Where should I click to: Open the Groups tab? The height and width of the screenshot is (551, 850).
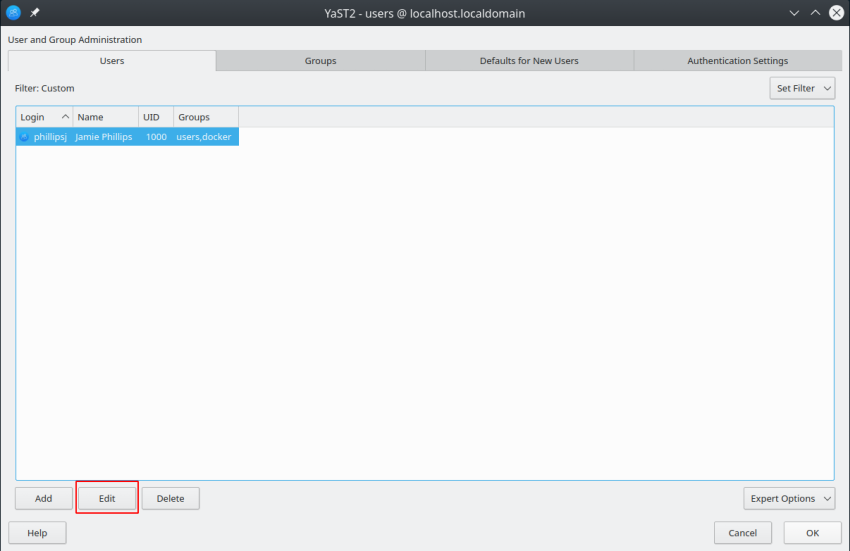320,61
